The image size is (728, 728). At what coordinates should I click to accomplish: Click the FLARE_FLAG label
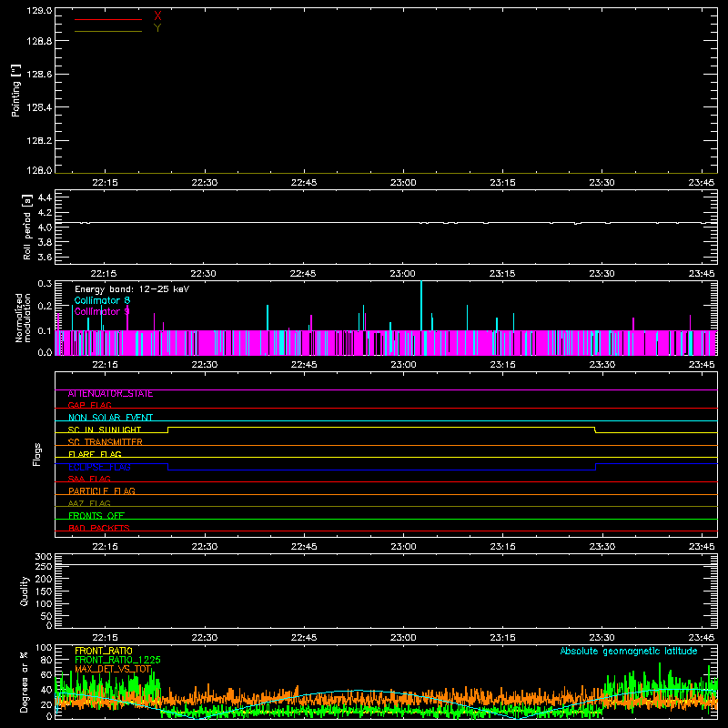95,454
